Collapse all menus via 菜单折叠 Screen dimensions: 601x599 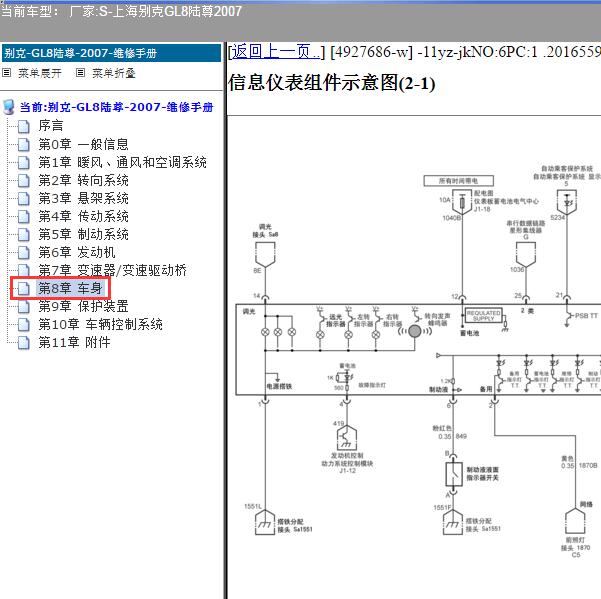tap(114, 73)
